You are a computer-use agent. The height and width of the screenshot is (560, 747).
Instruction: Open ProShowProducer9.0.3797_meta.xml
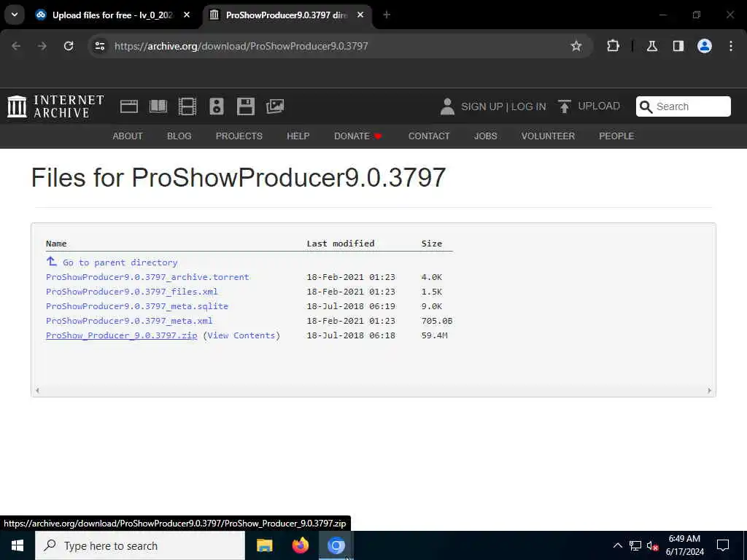click(x=129, y=321)
